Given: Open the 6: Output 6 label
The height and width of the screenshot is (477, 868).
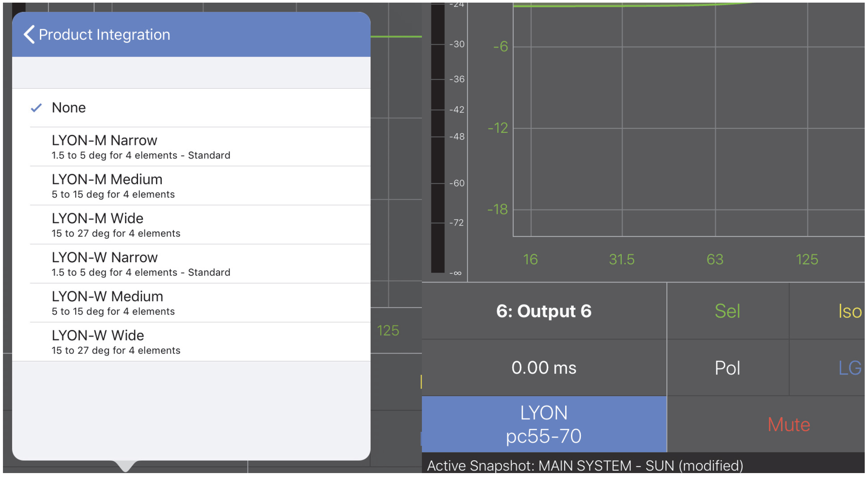Looking at the screenshot, I should tap(544, 311).
